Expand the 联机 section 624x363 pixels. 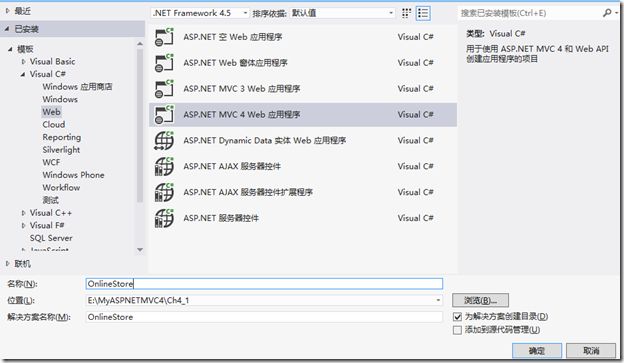tap(8, 263)
